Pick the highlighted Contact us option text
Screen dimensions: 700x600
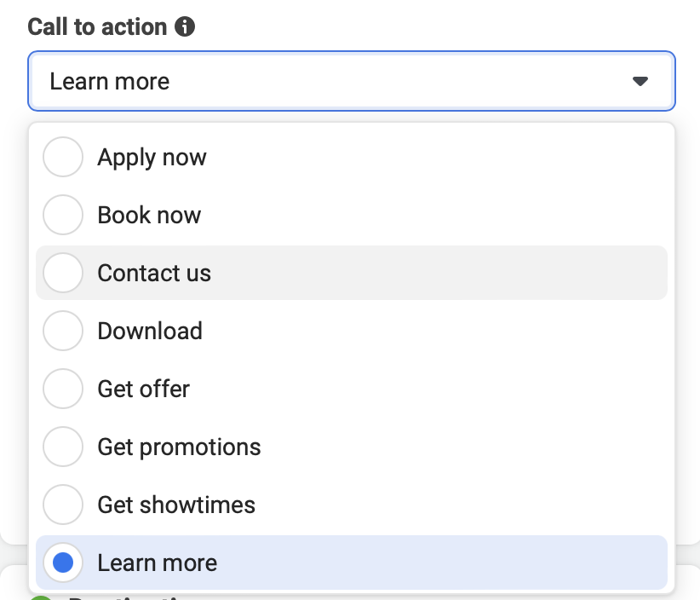[154, 273]
